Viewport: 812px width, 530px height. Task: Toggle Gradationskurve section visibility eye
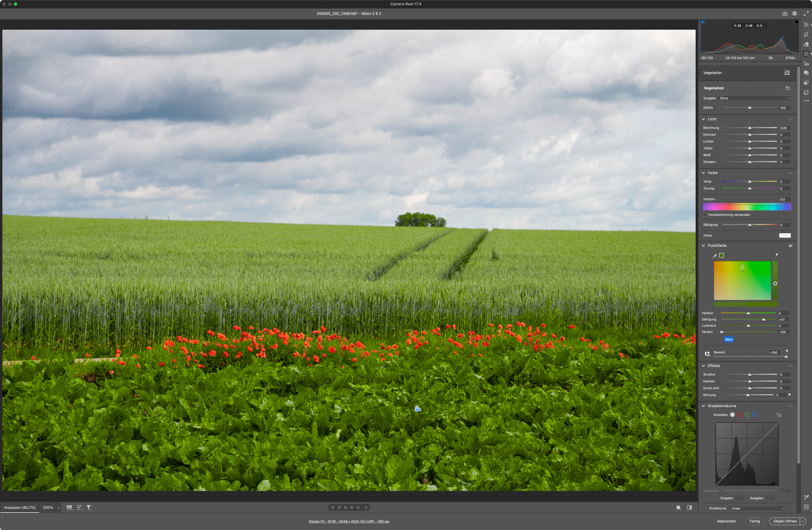tap(790, 406)
